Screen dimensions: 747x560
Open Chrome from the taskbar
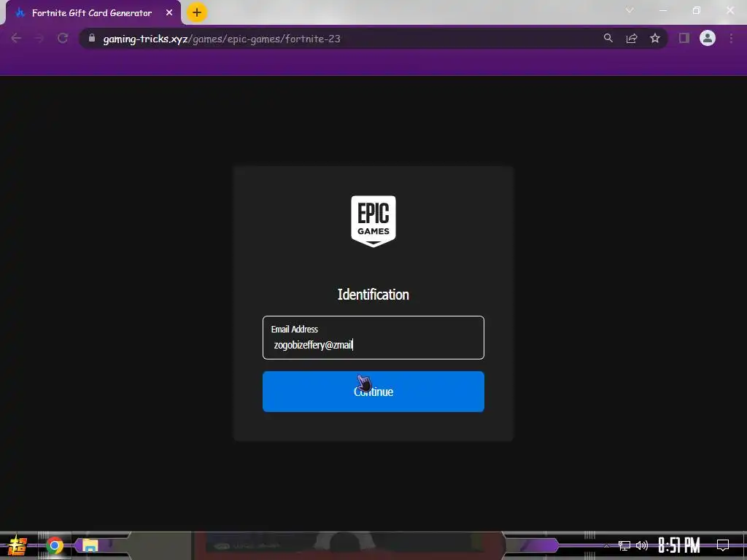[x=54, y=545]
